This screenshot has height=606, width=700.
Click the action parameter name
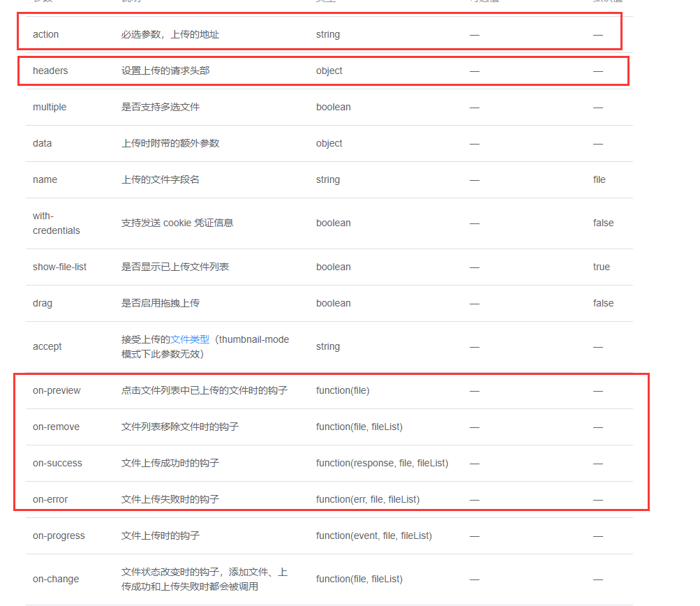(x=45, y=34)
